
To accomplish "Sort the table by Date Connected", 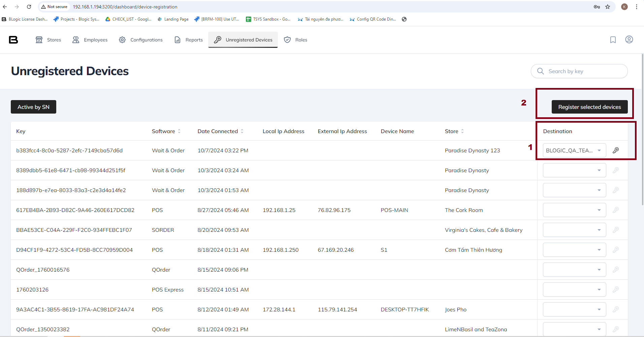I will click(x=242, y=131).
